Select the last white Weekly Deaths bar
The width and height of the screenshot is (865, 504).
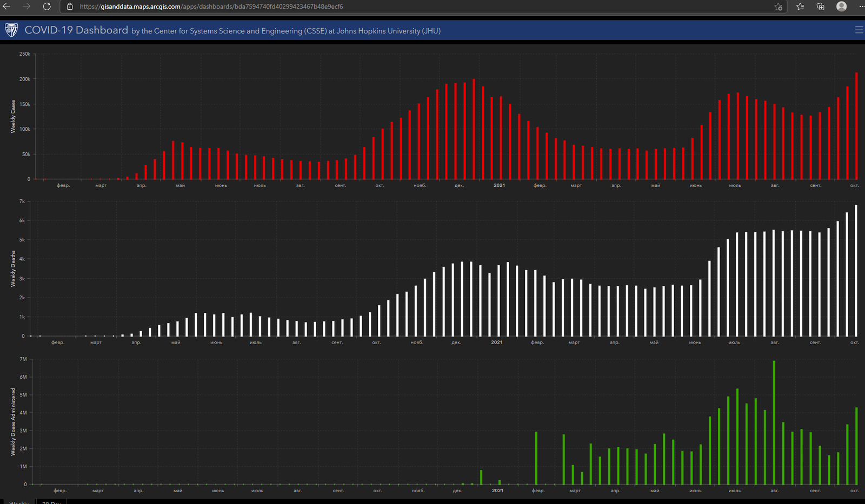856,271
